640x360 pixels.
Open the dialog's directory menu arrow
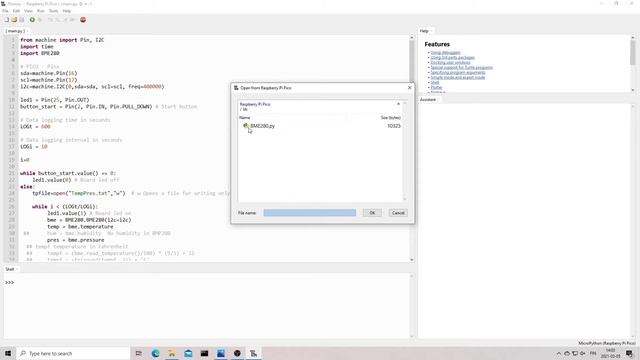click(398, 104)
